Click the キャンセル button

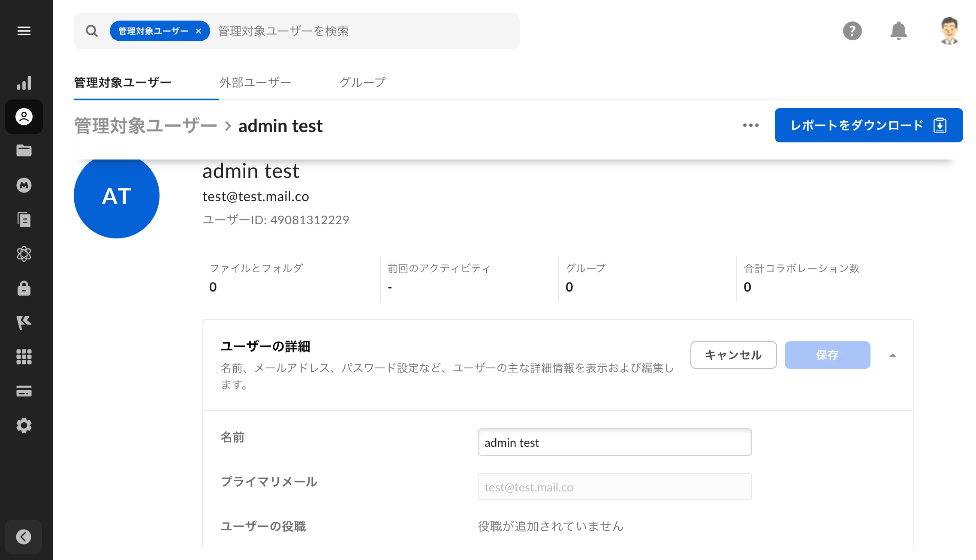click(x=733, y=355)
